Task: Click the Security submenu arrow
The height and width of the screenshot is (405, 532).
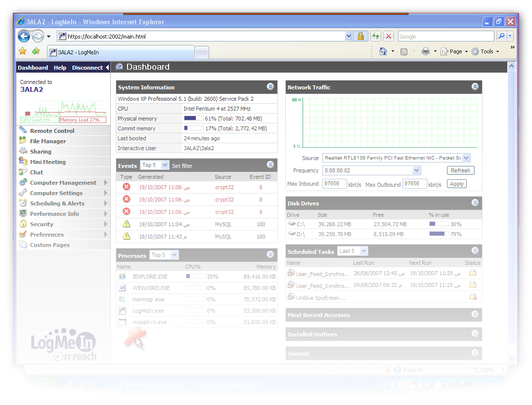Action: [x=105, y=224]
